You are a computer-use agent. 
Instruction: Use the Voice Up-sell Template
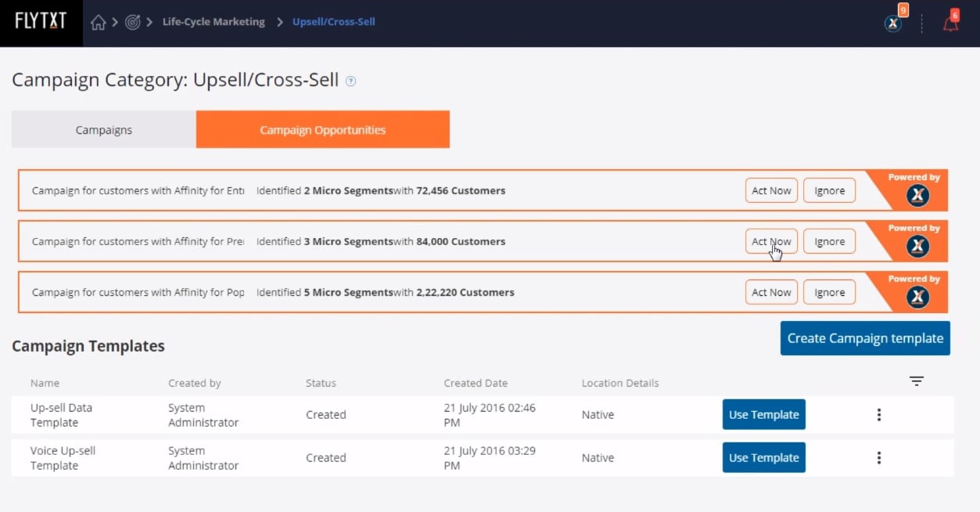763,458
